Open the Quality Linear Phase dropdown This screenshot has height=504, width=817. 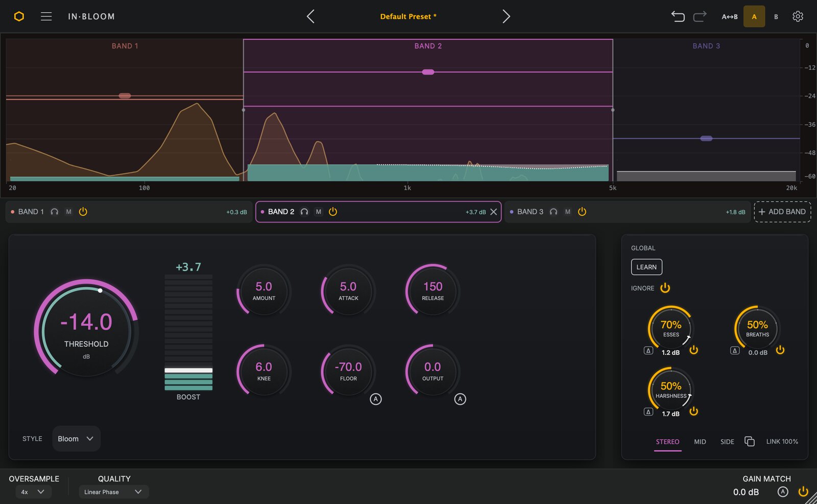point(113,492)
